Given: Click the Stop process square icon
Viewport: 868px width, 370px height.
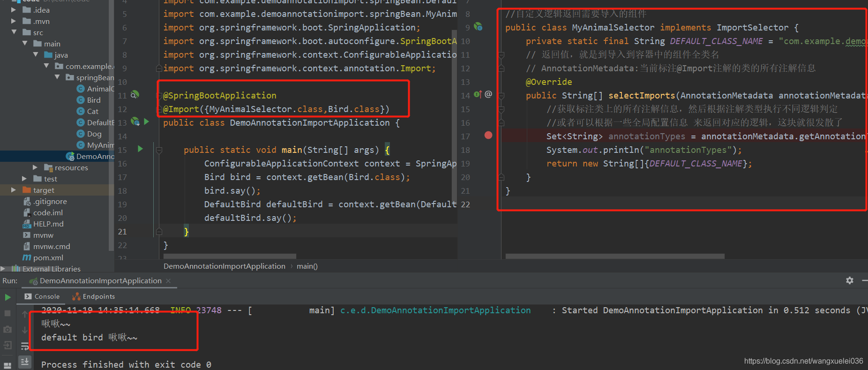Looking at the screenshot, I should tap(7, 313).
